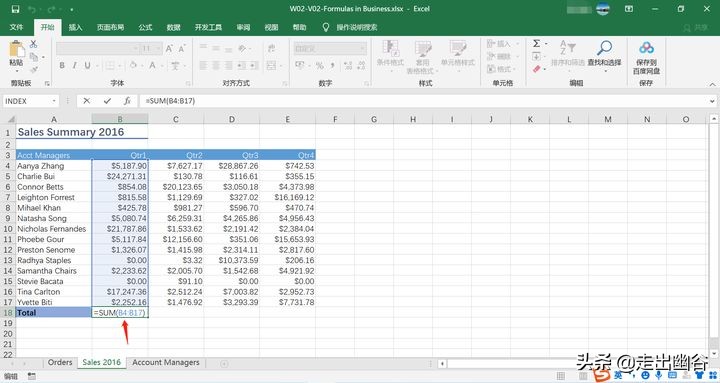The image size is (720, 383).
Task: Click the Ribbon Display Options icon
Action: click(x=629, y=9)
